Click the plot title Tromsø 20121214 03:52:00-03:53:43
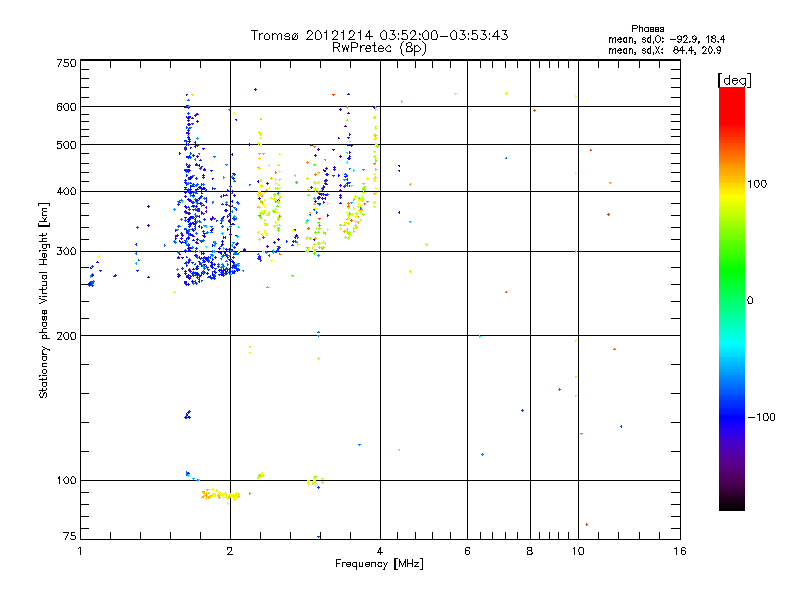Screen dimensions: 800x600 (x=379, y=35)
